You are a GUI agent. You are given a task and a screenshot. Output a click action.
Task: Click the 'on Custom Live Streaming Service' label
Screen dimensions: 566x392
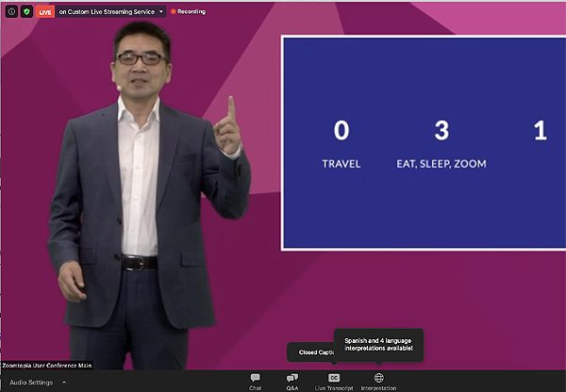[x=107, y=11]
